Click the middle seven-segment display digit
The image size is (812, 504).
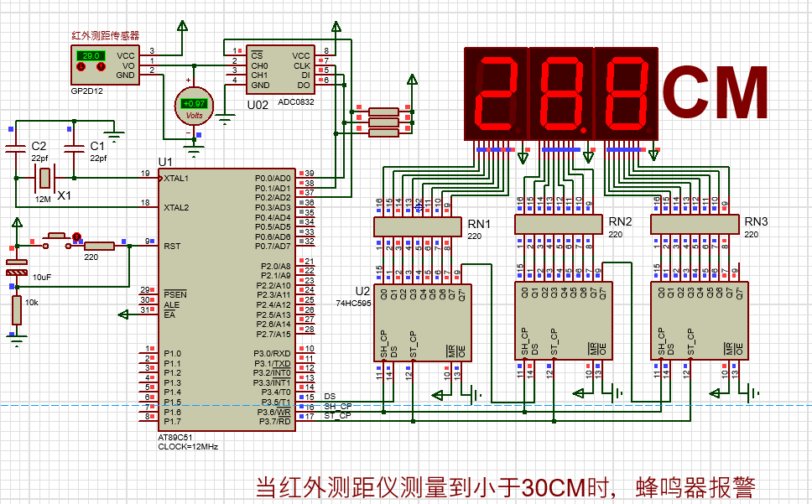coord(561,94)
